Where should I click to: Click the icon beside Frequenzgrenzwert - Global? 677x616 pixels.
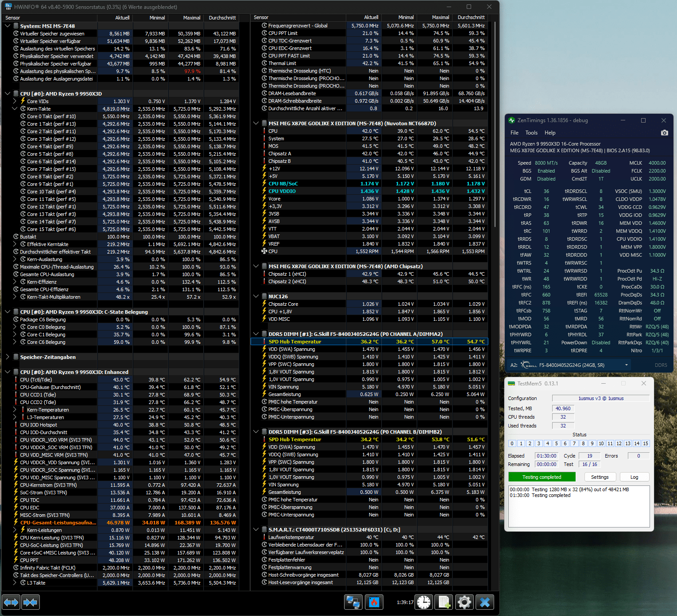(264, 26)
